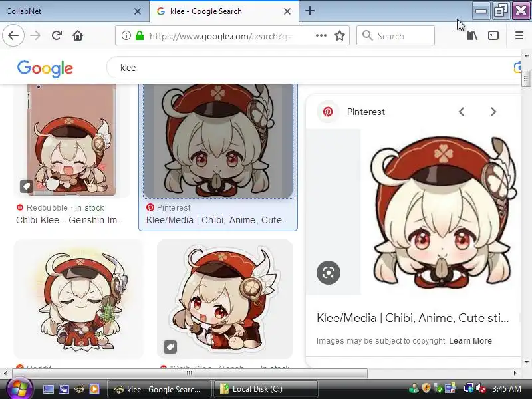Open the Library bookshelf icon

472,35
